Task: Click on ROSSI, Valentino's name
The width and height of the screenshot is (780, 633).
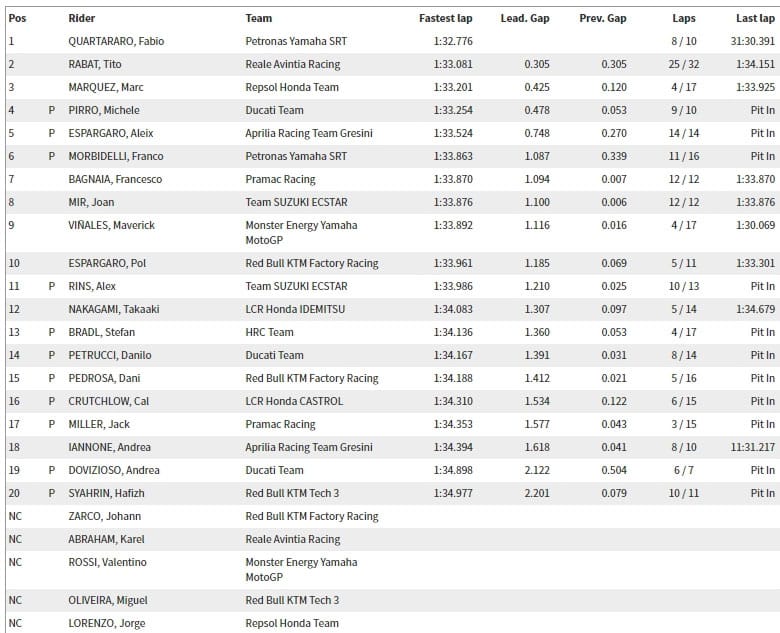Action: click(107, 562)
